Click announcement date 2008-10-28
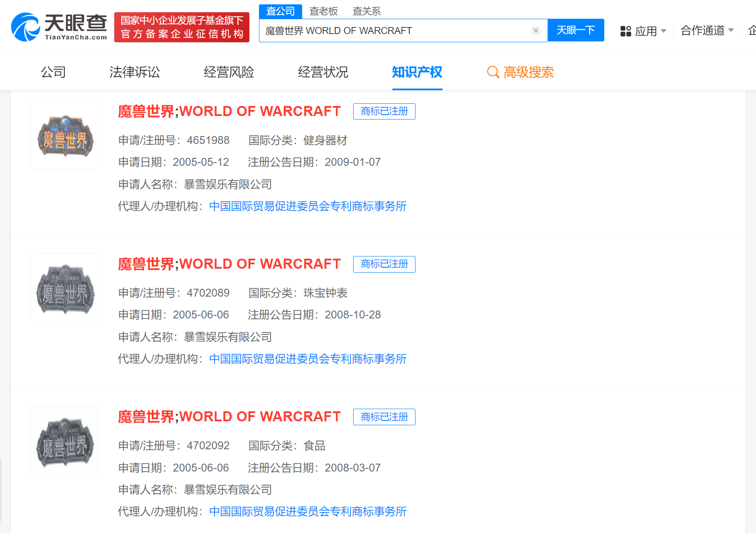Screen dimensions: 756x533 (x=353, y=315)
